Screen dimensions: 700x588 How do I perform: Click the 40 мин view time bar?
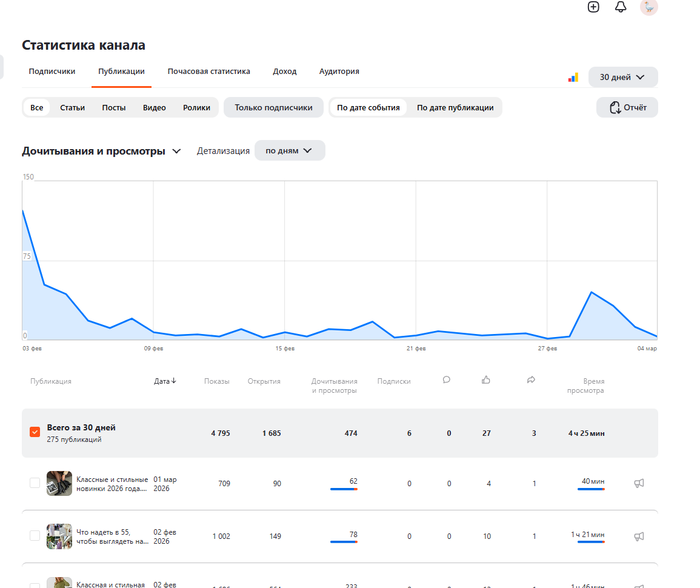click(x=591, y=489)
